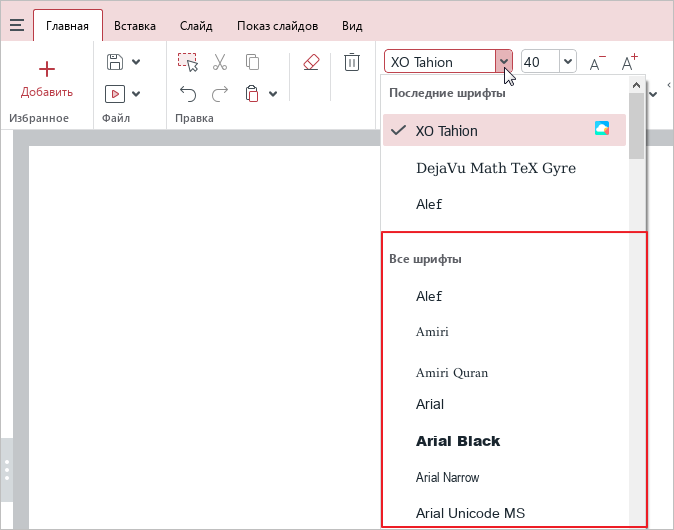Choose Arial Black from the font list
Screen dimensions: 674x530
click(458, 441)
